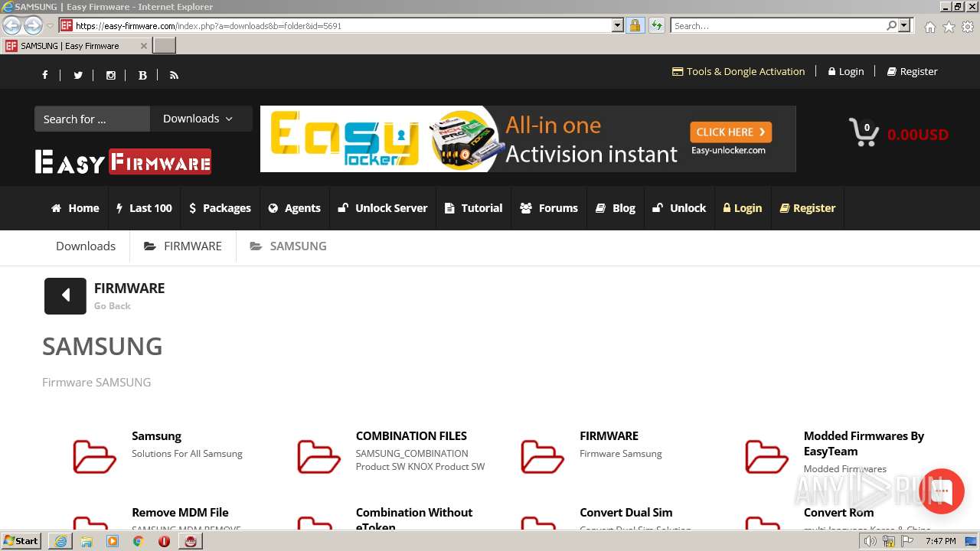Open Tools & Dongle Activation link
This screenshot has height=551, width=980.
point(739,71)
